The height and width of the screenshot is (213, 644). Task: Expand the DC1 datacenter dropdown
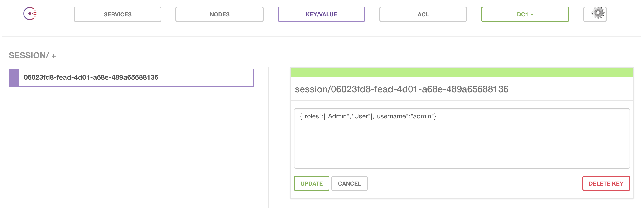pos(525,14)
